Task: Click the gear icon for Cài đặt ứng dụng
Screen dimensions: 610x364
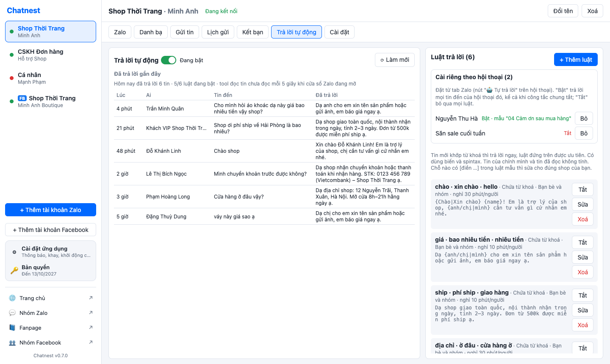Action: [14, 252]
